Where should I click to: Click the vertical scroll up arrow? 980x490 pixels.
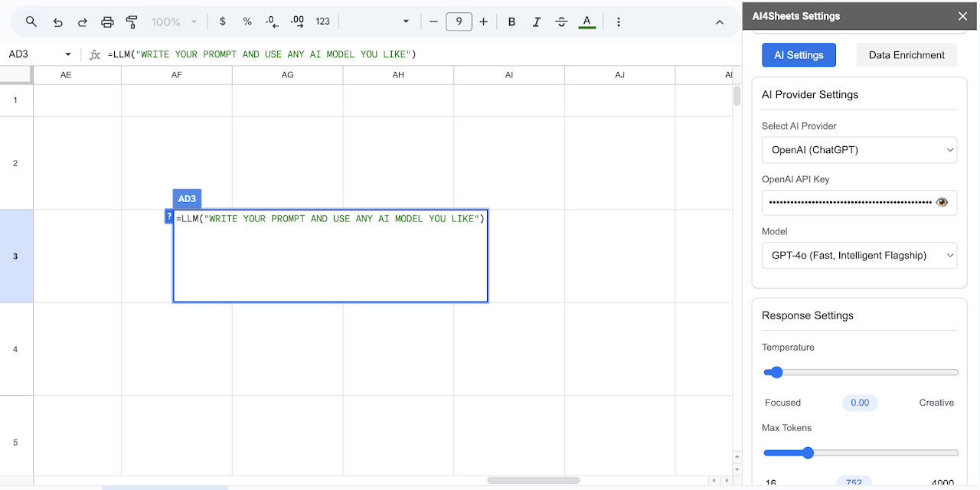(737, 459)
